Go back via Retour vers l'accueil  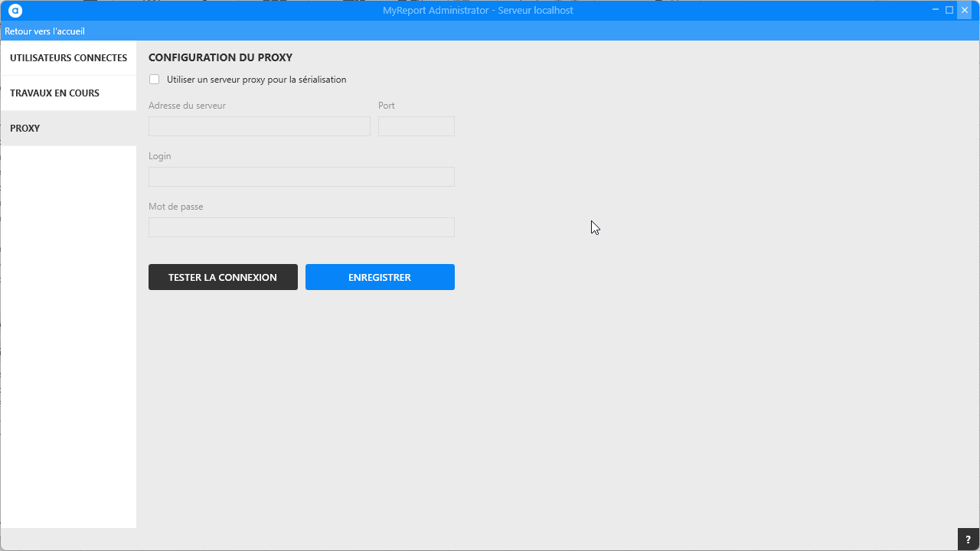(44, 31)
